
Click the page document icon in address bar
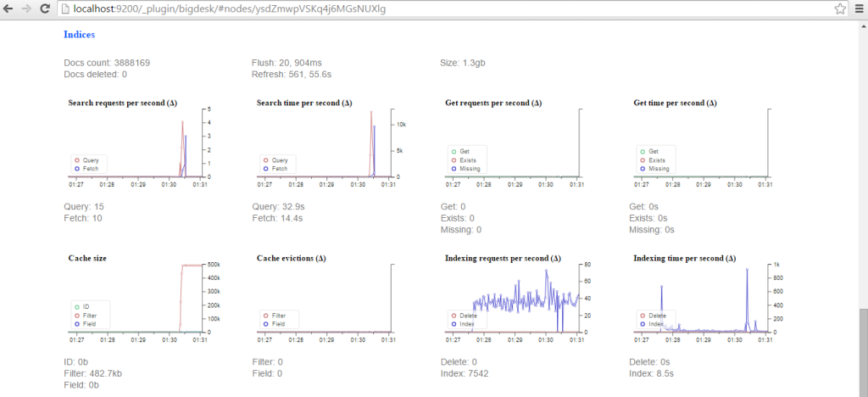pyautogui.click(x=66, y=8)
